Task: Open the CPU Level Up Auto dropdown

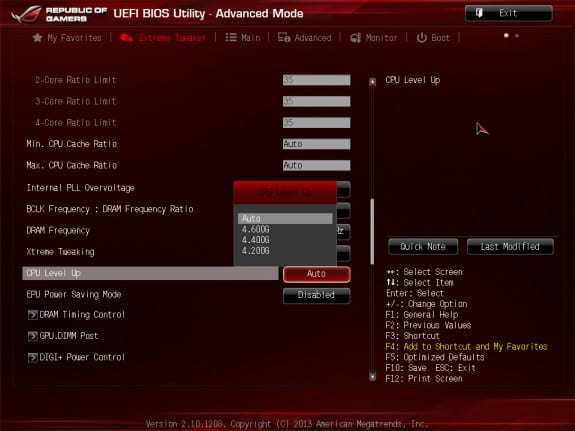Action: [x=316, y=274]
